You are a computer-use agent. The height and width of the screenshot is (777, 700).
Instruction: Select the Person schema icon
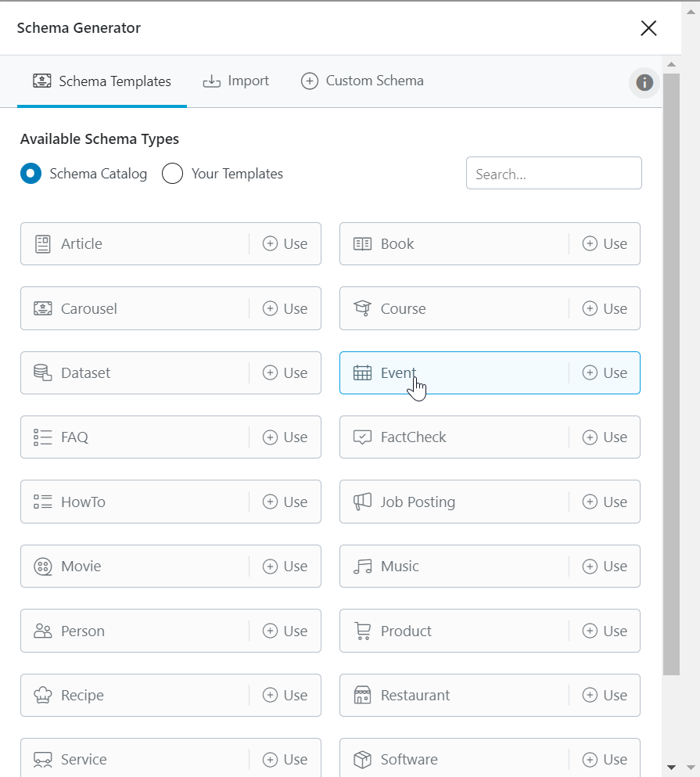coord(43,631)
